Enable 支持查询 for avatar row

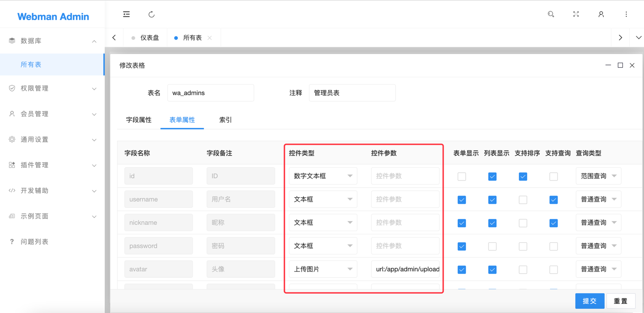tap(554, 270)
